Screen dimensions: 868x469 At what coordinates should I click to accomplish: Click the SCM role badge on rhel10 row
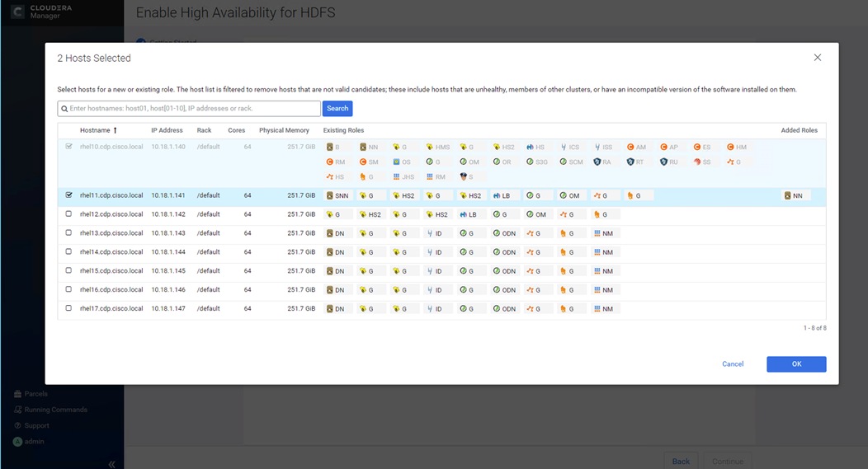[571, 162]
